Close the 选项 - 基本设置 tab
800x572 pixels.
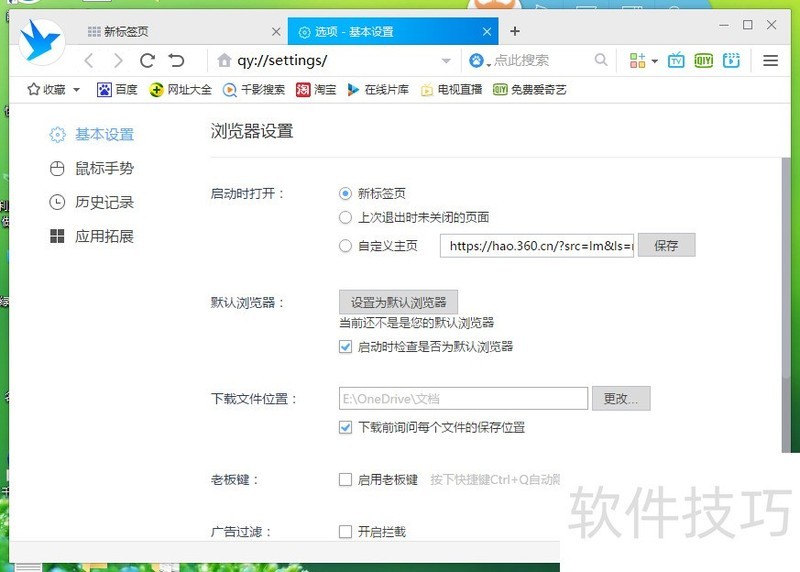coord(487,32)
